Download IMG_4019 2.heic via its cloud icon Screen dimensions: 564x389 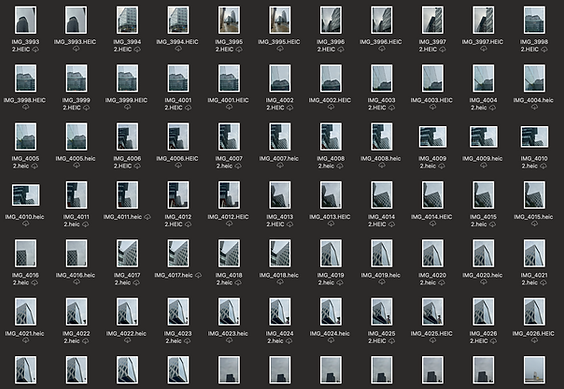340,283
